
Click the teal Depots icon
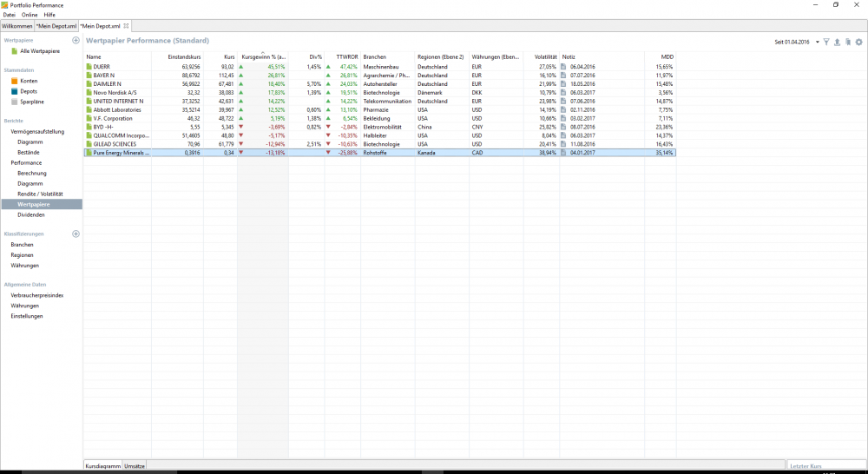pyautogui.click(x=15, y=91)
